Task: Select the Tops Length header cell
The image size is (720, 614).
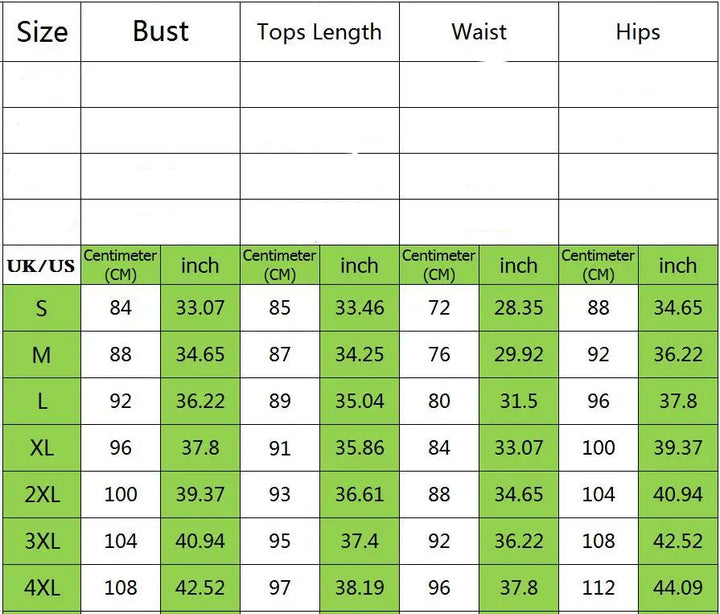Action: [319, 32]
